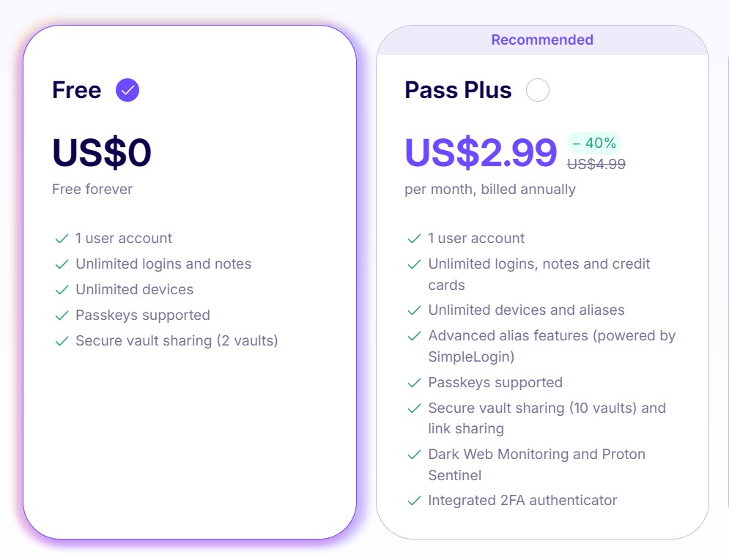Click checkmark next to "Advanced alias features"

[415, 336]
